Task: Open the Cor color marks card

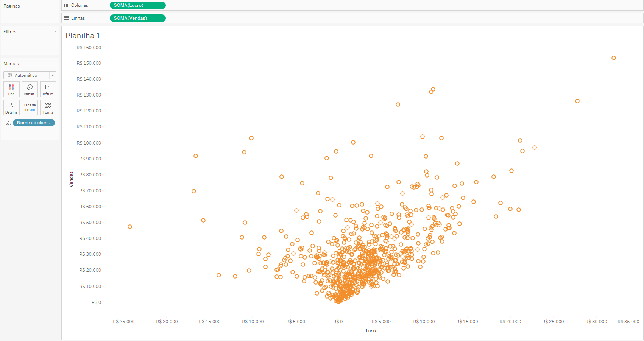Action: click(11, 89)
